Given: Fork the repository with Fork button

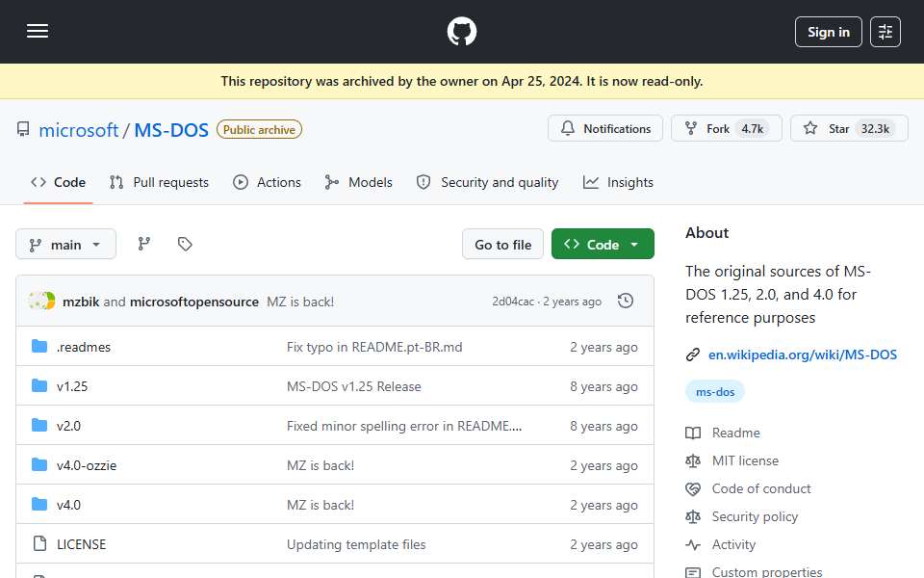Looking at the screenshot, I should click(x=726, y=128).
